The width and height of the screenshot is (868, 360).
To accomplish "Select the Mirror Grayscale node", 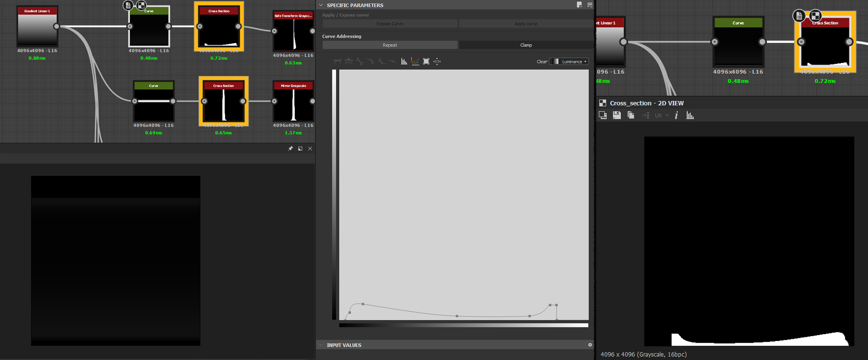I will pyautogui.click(x=293, y=101).
